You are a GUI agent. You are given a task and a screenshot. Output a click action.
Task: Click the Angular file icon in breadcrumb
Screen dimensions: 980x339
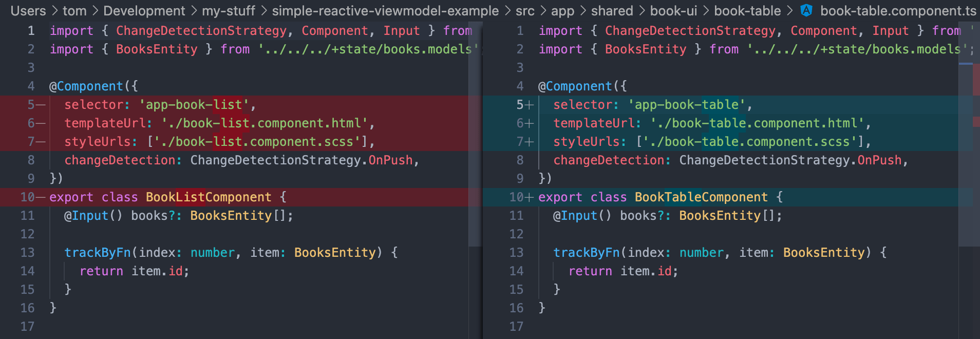click(x=806, y=10)
